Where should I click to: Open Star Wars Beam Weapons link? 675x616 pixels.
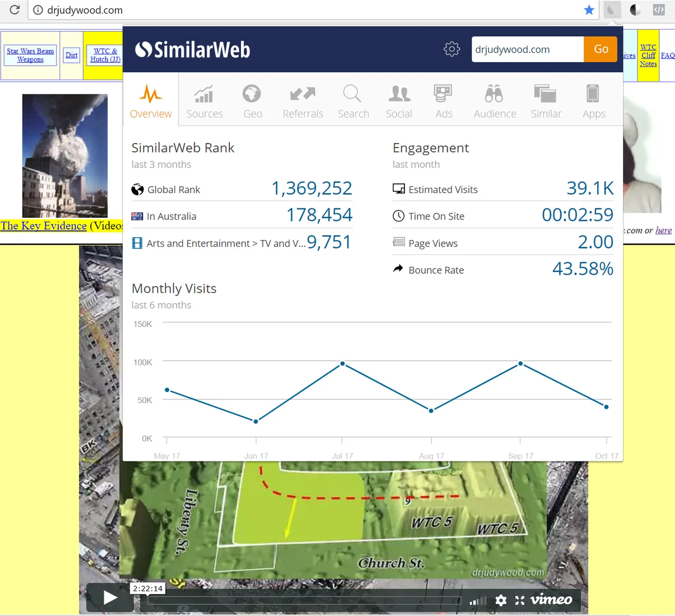[30, 55]
